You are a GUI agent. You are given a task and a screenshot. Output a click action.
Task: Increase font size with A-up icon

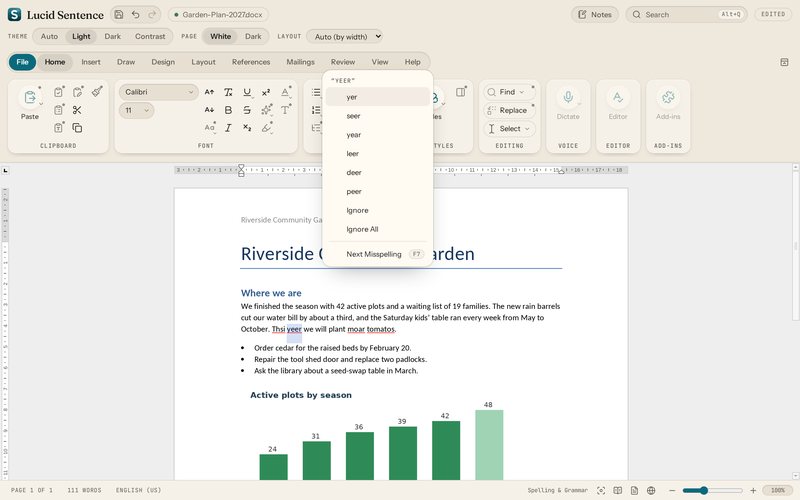[x=209, y=92]
